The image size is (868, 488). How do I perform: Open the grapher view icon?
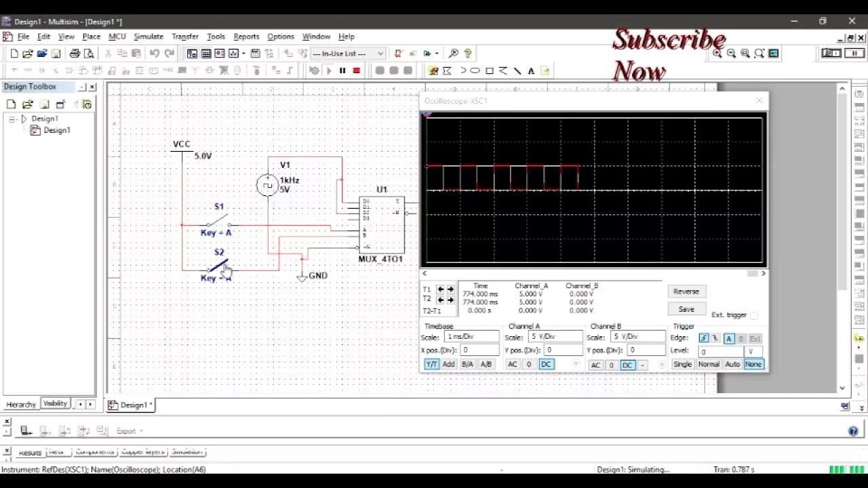tap(234, 54)
